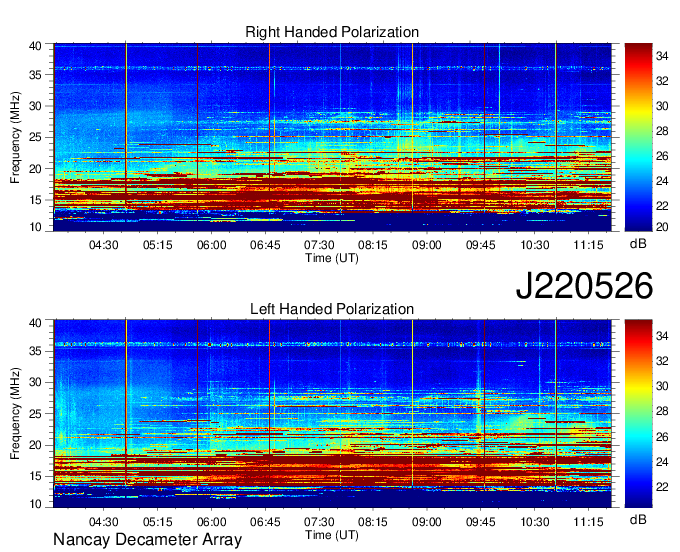Screen dimensions: 680x552
Task: Click the 30 value on the upper colorbar
Action: (662, 106)
